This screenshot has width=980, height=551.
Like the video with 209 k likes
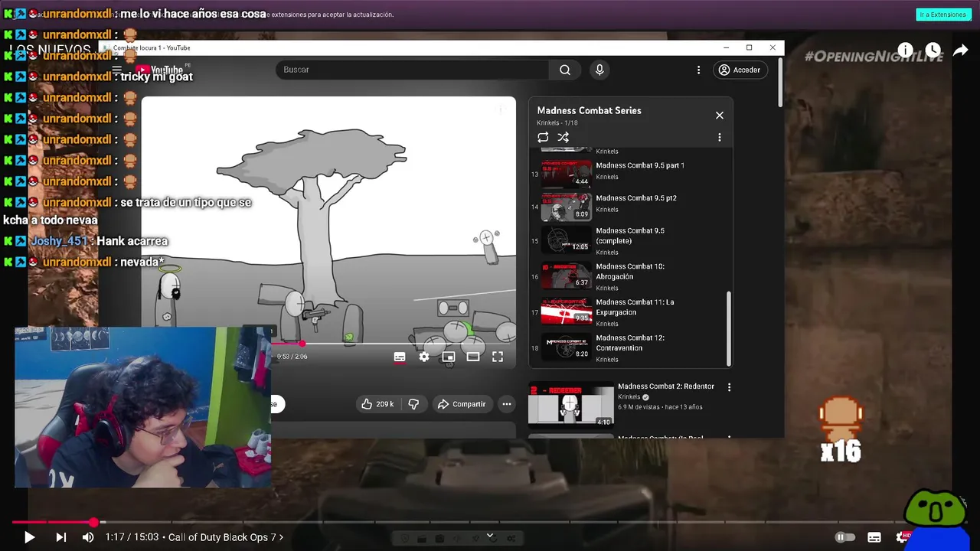point(378,404)
